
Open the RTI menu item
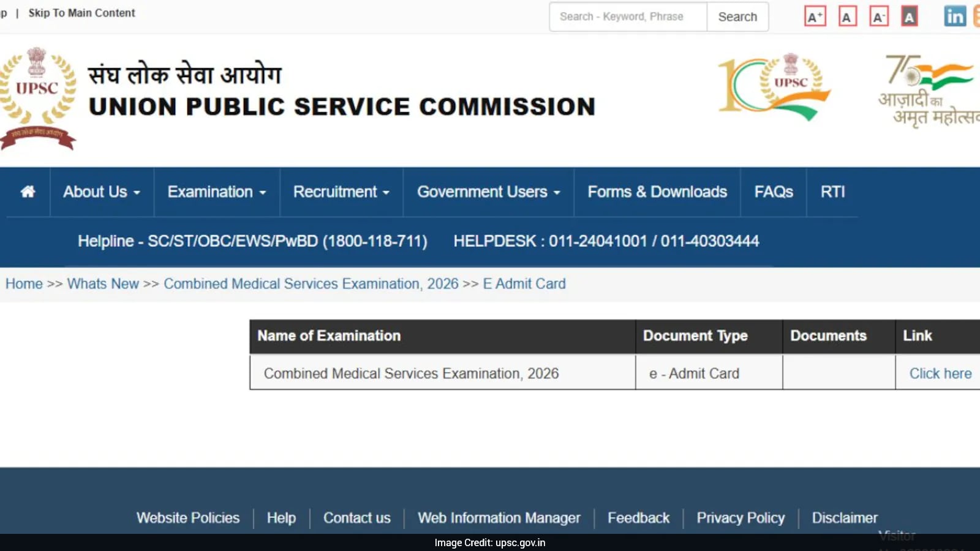pyautogui.click(x=832, y=192)
